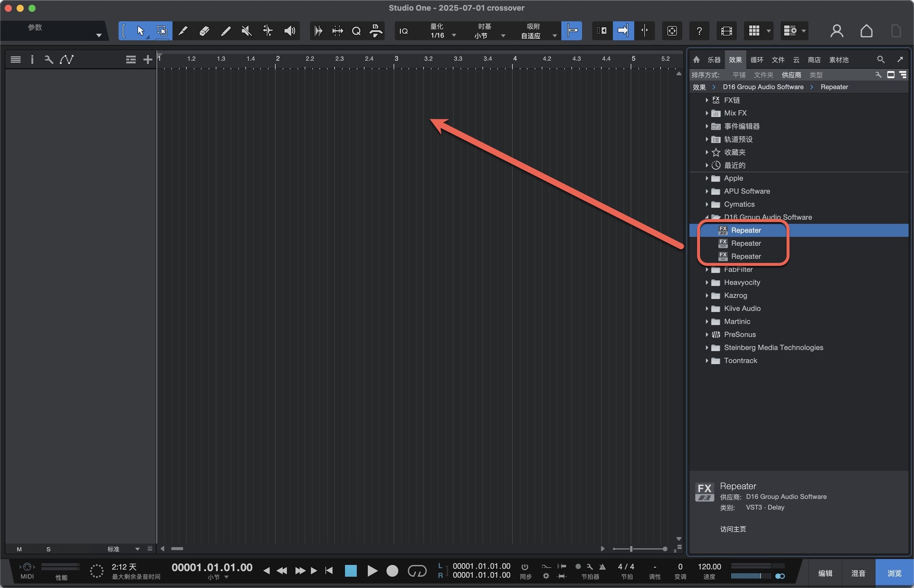Screen dimensions: 914x588
Task: Toggle the IQ input quantize
Action: [404, 31]
